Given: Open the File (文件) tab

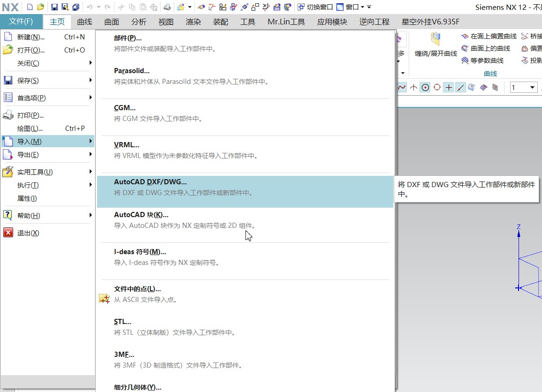Looking at the screenshot, I should tap(21, 22).
